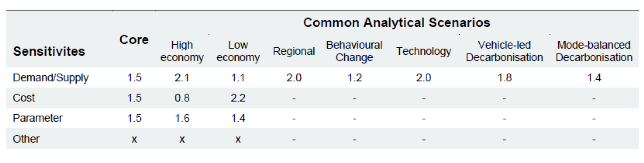Image resolution: width=644 pixels, height=163 pixels.
Task: Select the Regional column header
Action: point(294,51)
